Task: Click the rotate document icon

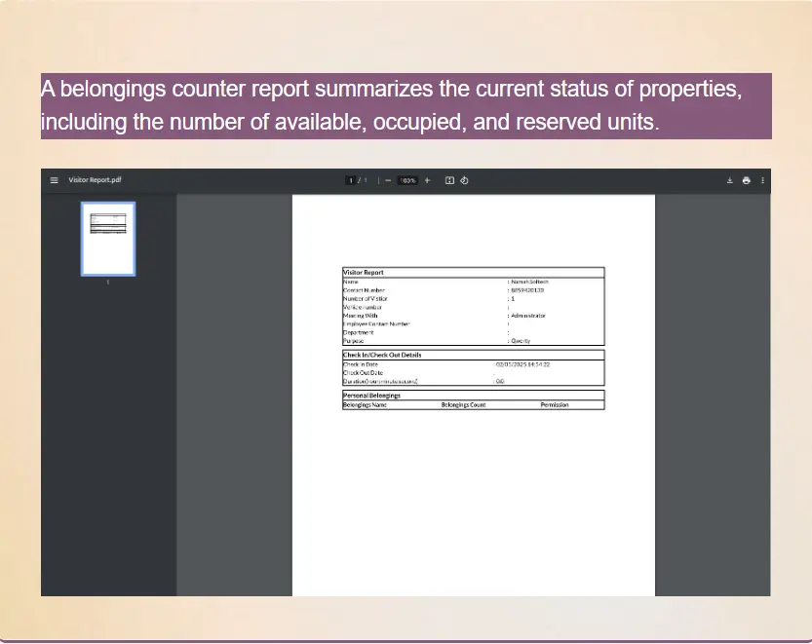Action: (464, 180)
